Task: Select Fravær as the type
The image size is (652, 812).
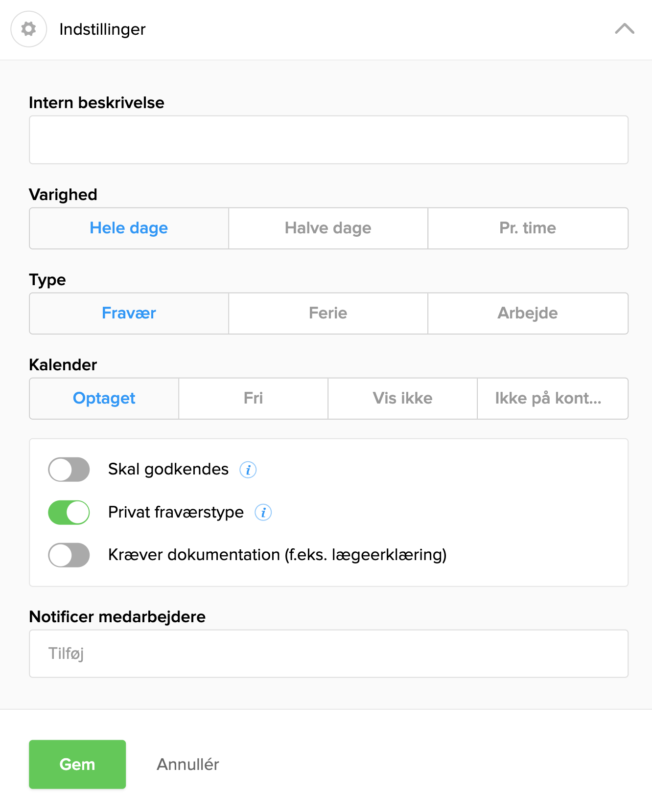Action: [129, 314]
